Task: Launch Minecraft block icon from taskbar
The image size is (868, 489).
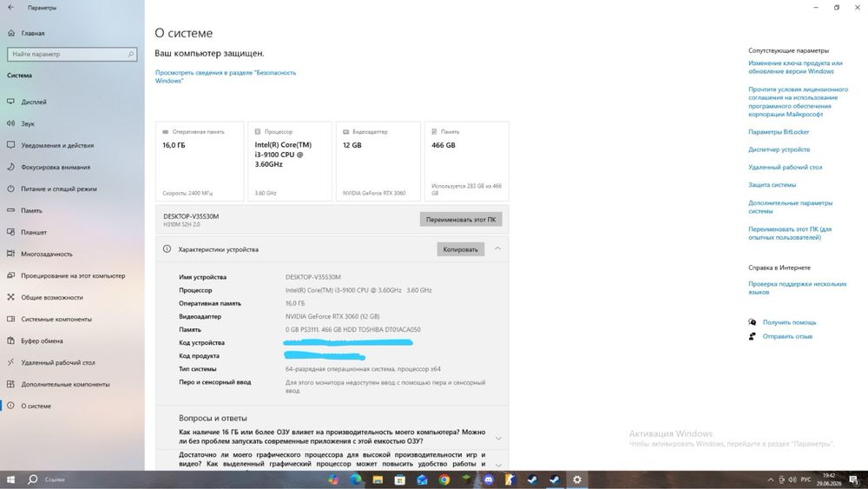Action: 466,479
